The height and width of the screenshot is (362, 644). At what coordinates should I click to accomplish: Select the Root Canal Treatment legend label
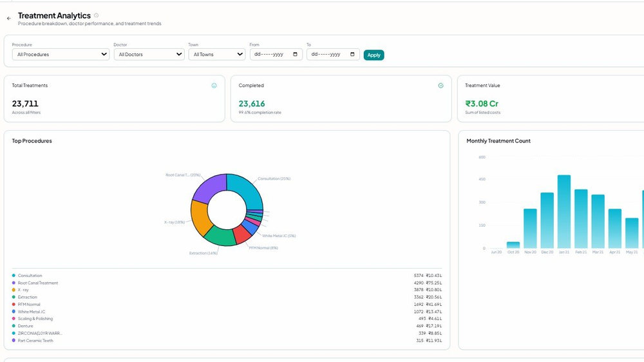coord(38,283)
